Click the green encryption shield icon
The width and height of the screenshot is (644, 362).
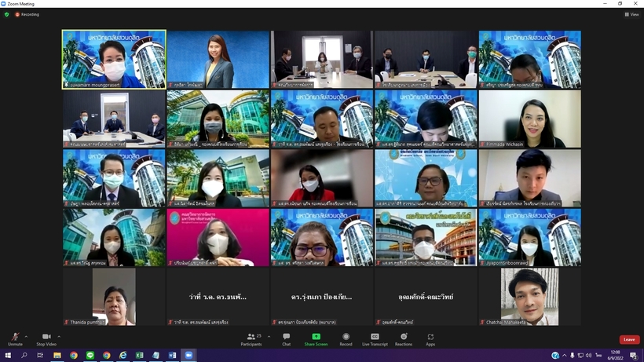[7, 14]
